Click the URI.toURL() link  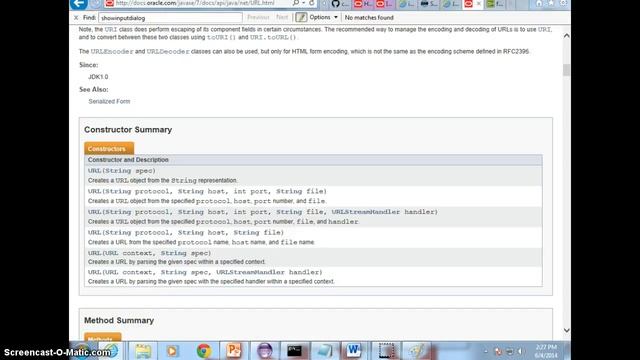tap(273, 37)
